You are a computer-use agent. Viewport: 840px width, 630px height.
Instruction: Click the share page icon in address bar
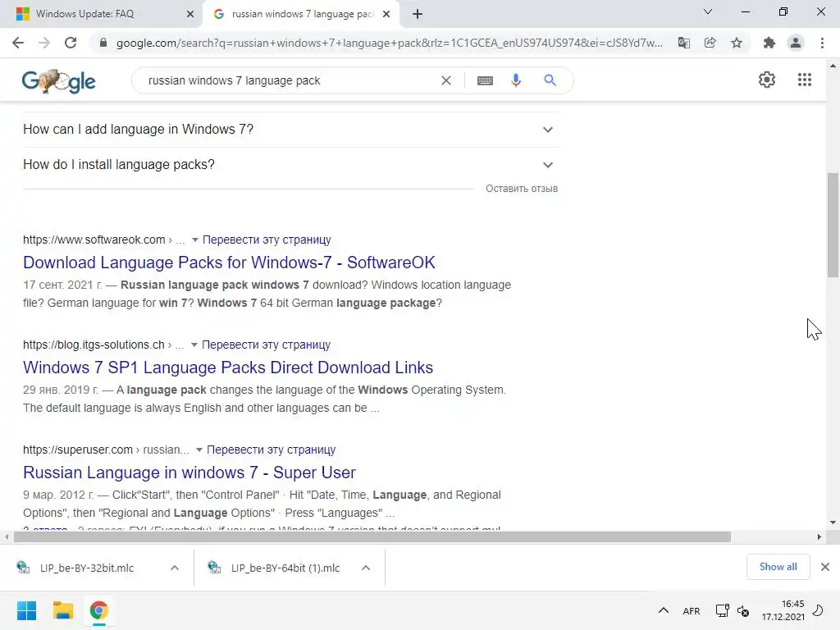[x=710, y=43]
